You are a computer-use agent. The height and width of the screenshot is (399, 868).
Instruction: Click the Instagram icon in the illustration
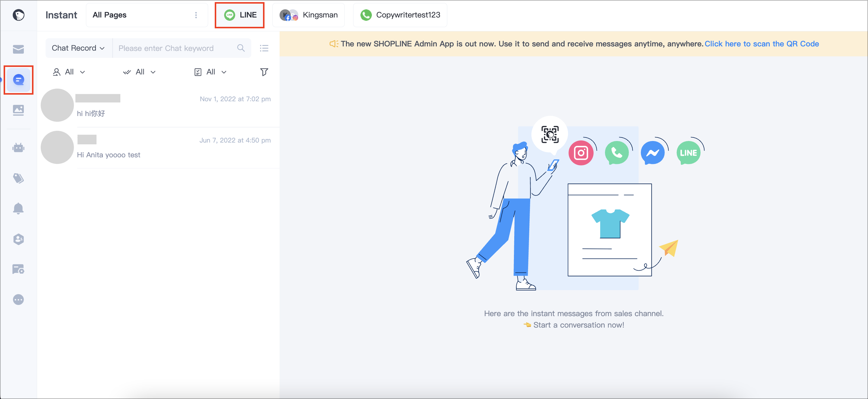[581, 153]
